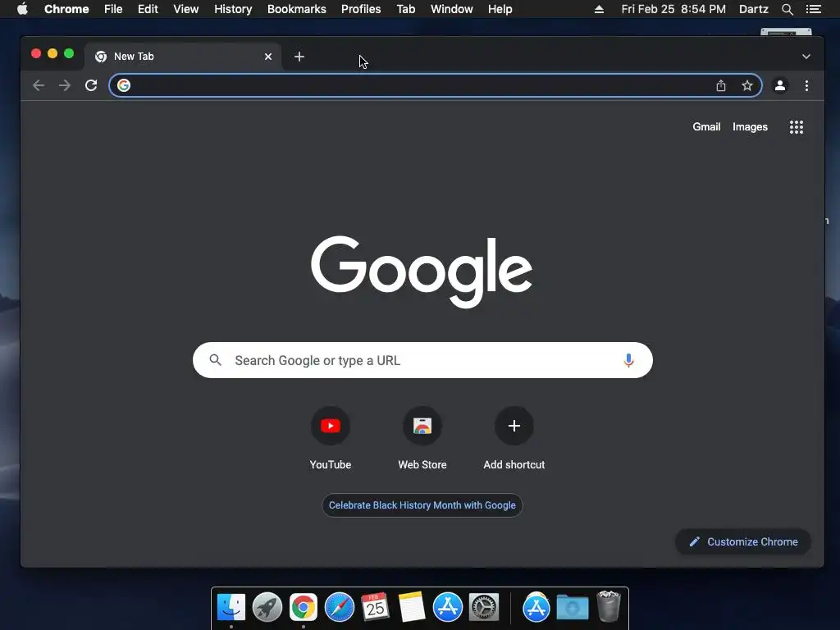
Task: Open Spotlight search in menu bar
Action: point(787,9)
